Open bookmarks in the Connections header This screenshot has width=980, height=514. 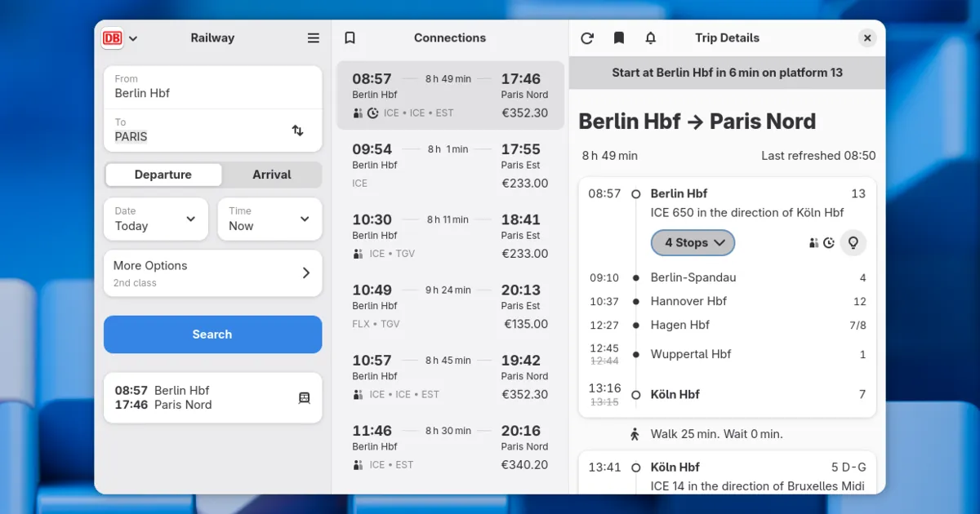click(x=350, y=38)
